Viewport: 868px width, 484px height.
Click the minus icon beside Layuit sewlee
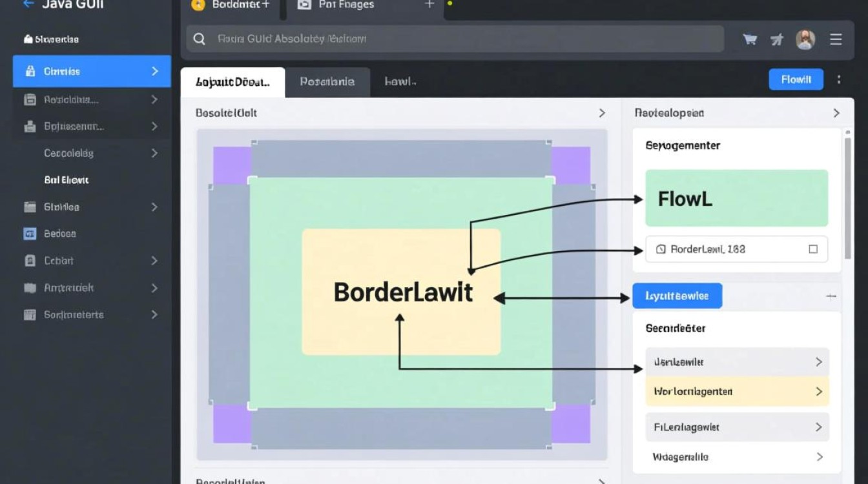(831, 296)
